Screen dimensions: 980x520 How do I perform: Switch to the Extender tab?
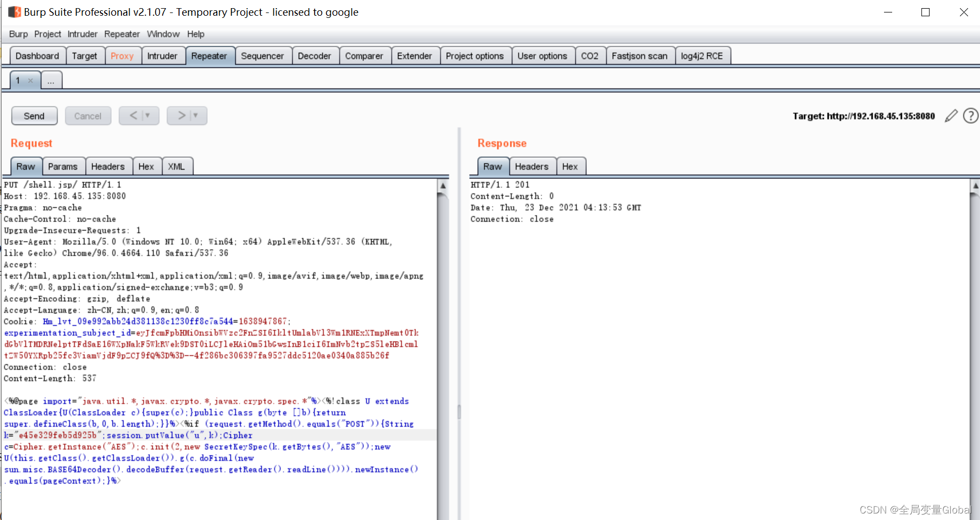coord(414,56)
